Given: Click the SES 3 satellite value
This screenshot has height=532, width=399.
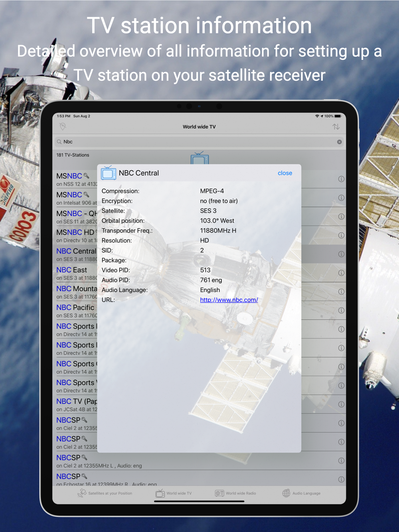Looking at the screenshot, I should (208, 211).
